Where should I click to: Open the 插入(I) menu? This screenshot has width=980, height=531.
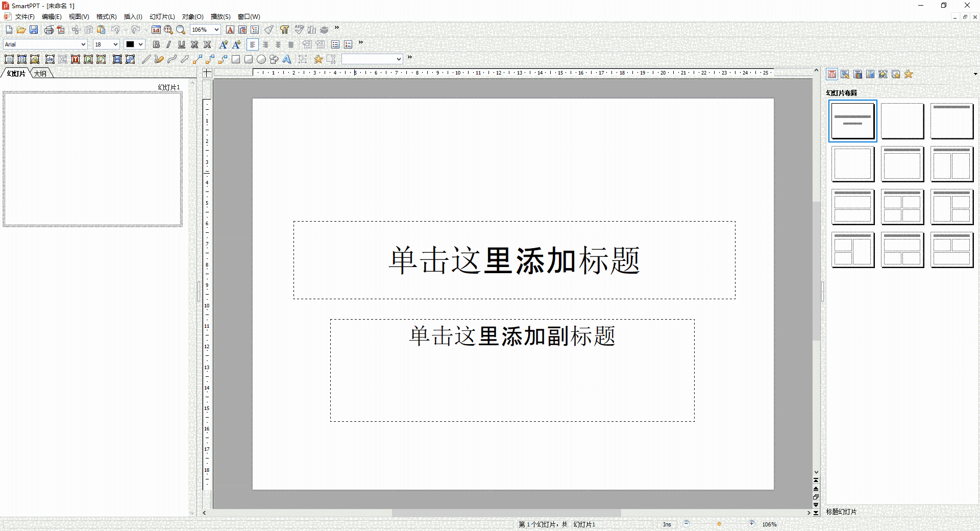(133, 16)
